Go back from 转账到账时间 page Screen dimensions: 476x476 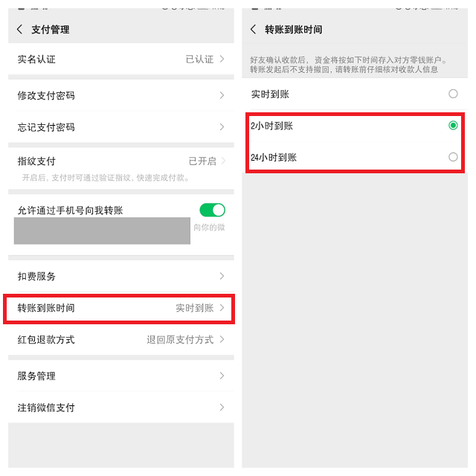click(253, 30)
